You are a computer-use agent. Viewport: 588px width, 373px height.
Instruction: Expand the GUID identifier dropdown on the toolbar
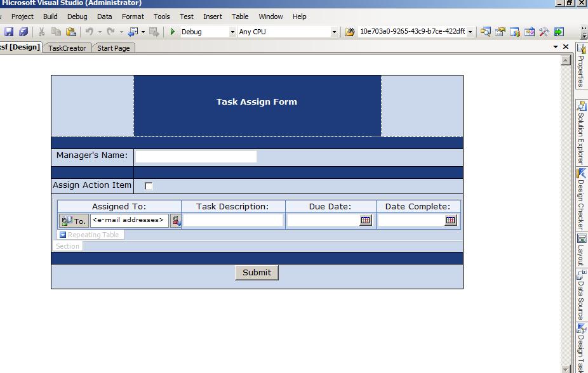(x=471, y=31)
